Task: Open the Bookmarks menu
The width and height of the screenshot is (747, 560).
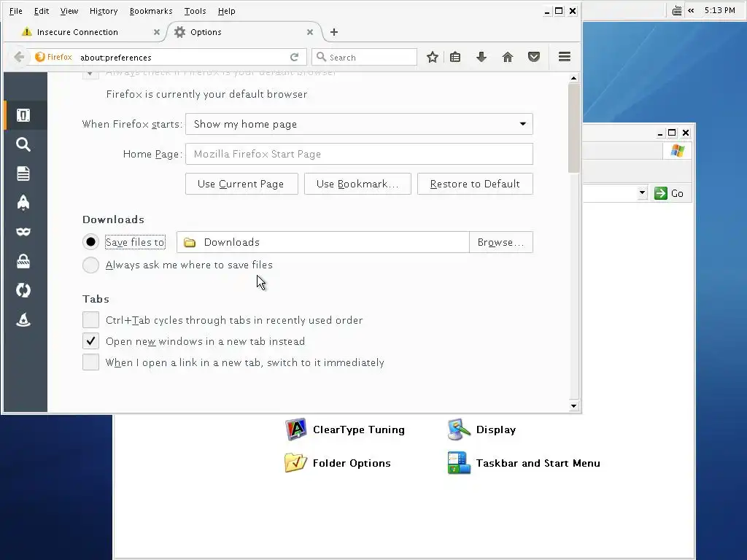Action: point(151,11)
